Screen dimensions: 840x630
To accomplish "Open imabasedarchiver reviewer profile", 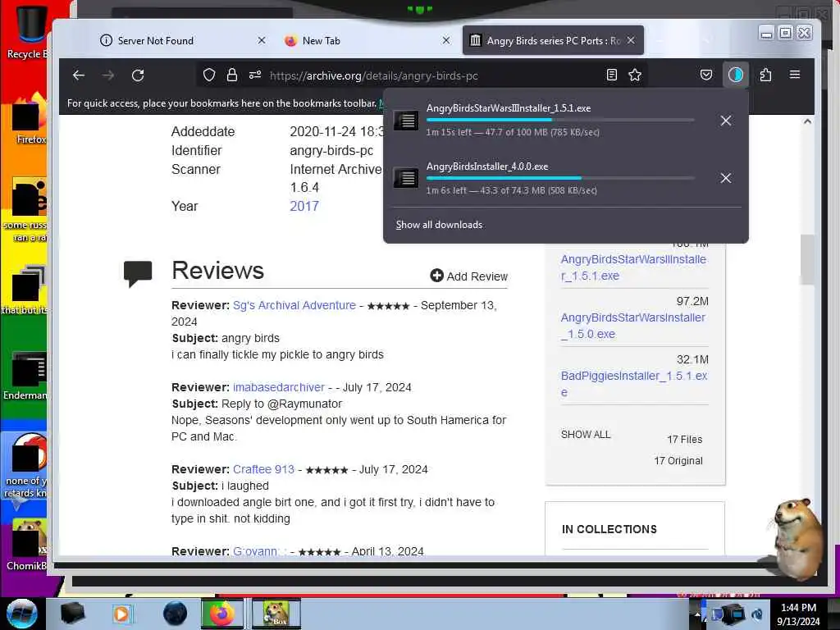I will [279, 387].
